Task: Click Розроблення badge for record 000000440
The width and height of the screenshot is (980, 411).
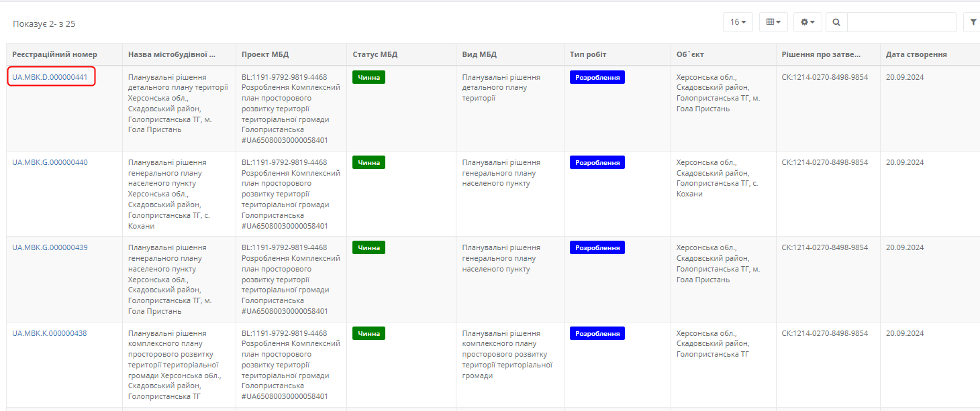Action: coord(597,162)
